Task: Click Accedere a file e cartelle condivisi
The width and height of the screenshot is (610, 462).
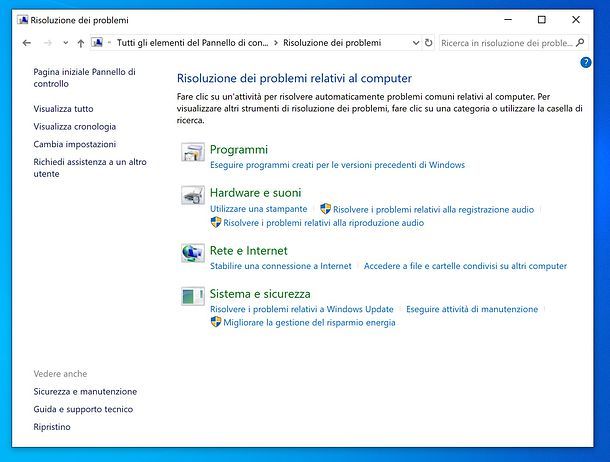Action: coord(465,266)
